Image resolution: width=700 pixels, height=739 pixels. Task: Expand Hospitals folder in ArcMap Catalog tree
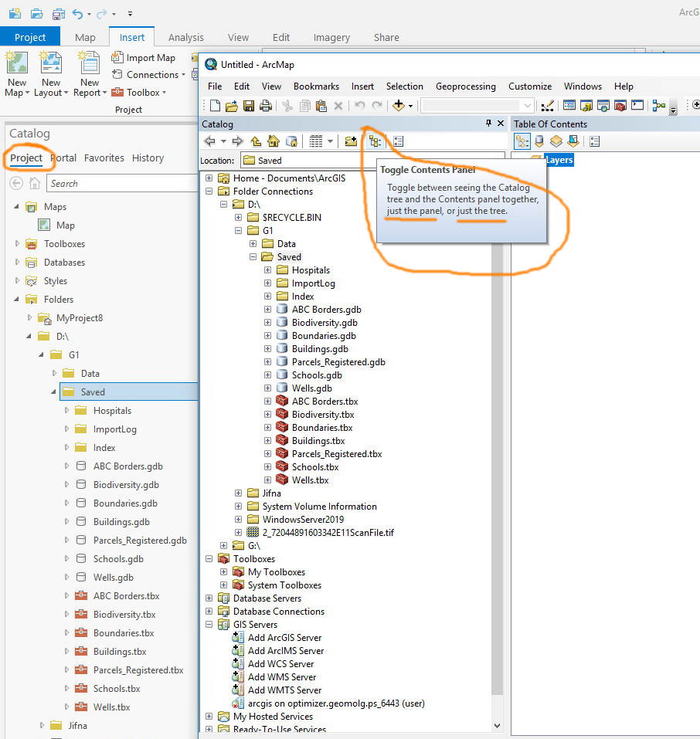pyautogui.click(x=267, y=270)
